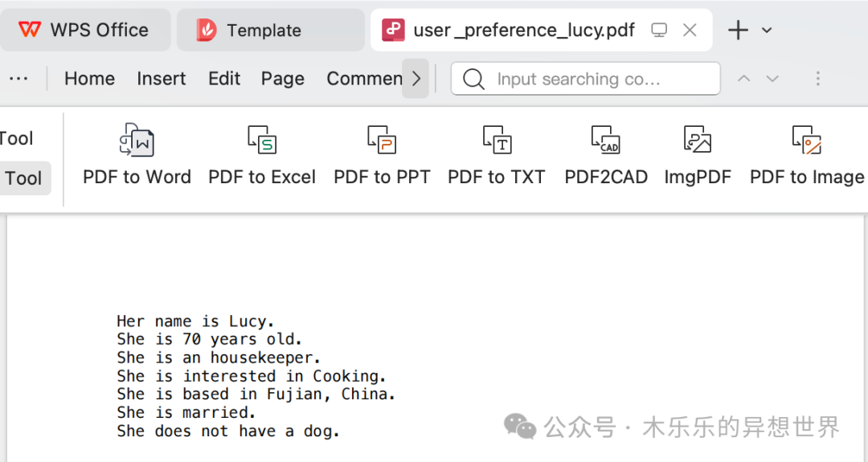The image size is (868, 462).
Task: Add a new tab with plus button
Action: [738, 31]
